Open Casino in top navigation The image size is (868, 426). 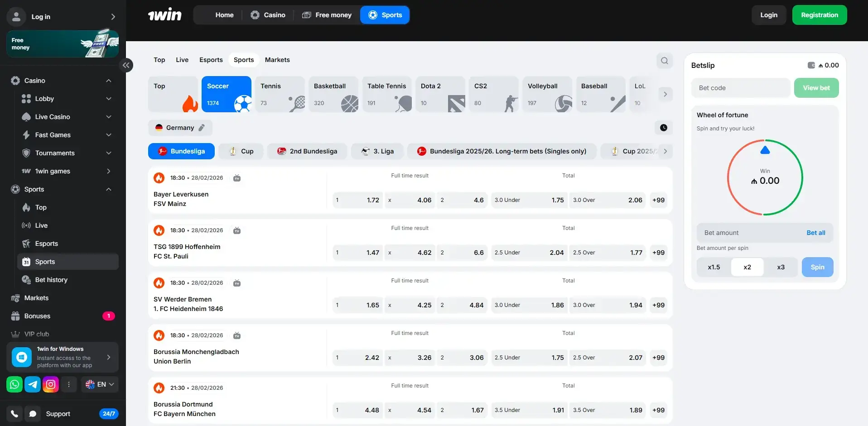tap(268, 15)
